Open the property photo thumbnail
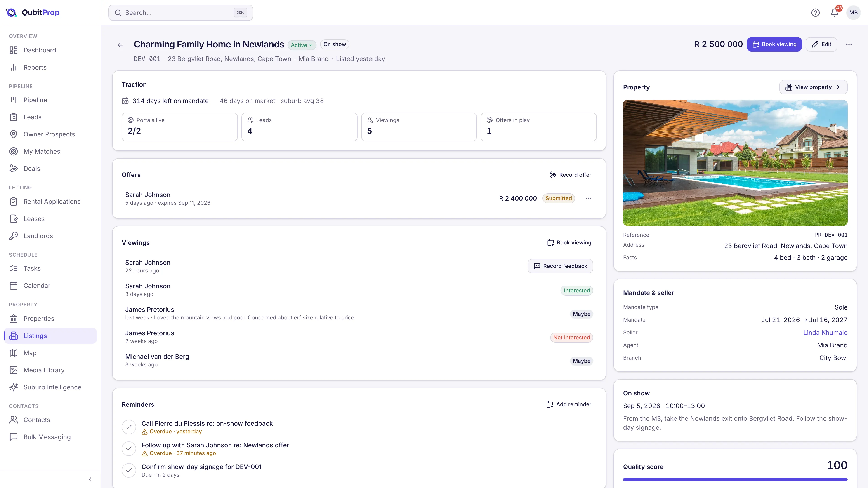 coord(735,163)
